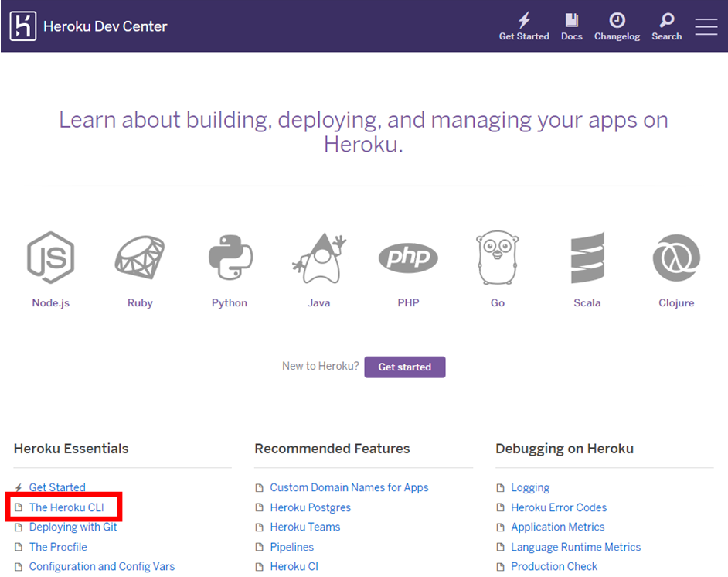Click document icon beside Heroku Postgres
Viewport: 728px width, 577px height.
pos(260,507)
